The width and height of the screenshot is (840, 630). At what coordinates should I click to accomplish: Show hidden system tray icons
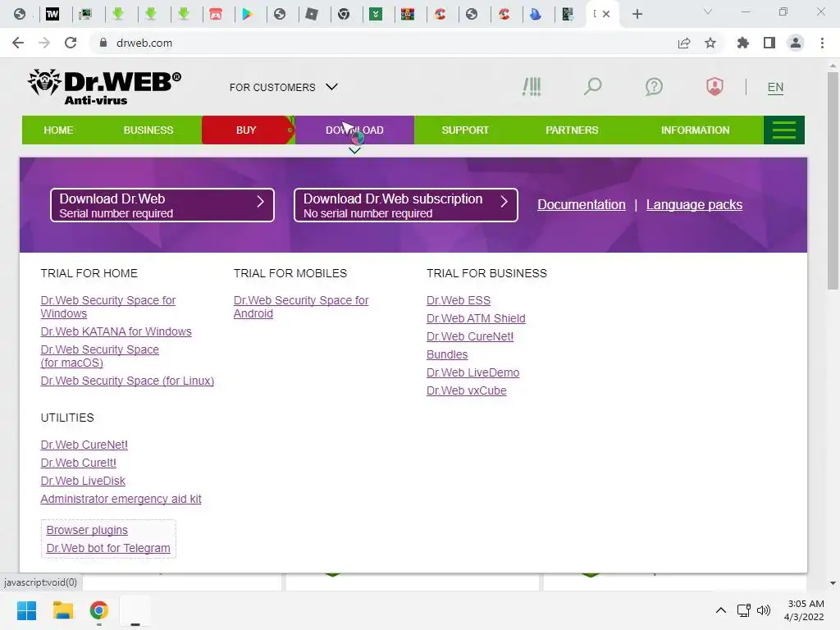point(721,610)
